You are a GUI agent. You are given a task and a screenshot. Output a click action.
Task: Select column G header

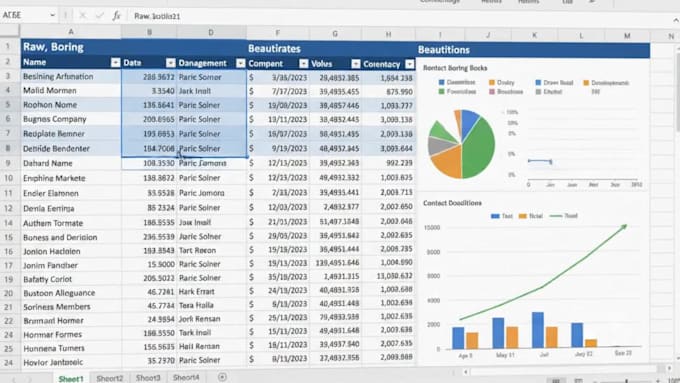pyautogui.click(x=335, y=33)
